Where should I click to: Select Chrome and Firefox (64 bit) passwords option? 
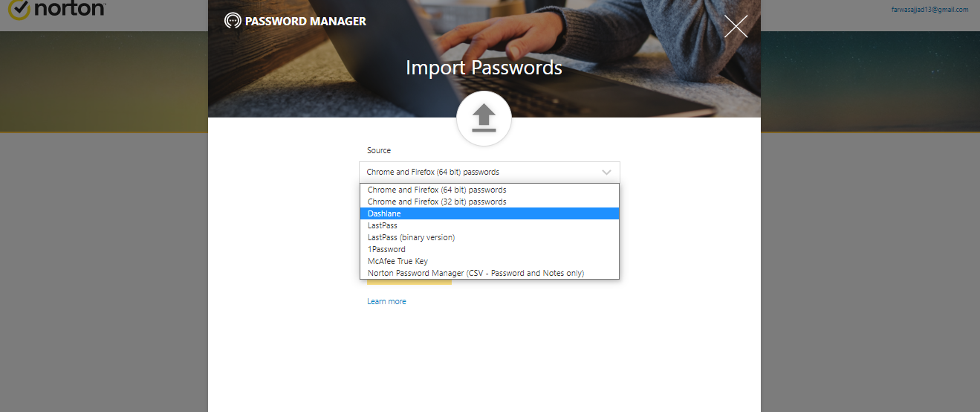tap(490, 190)
